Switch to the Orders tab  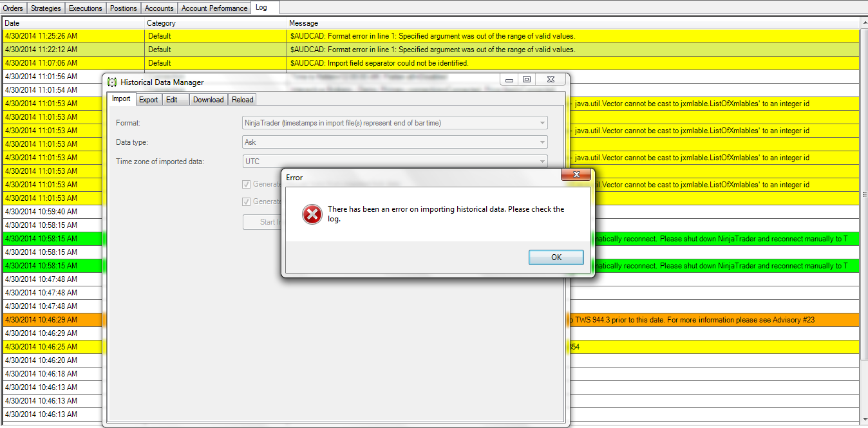14,8
